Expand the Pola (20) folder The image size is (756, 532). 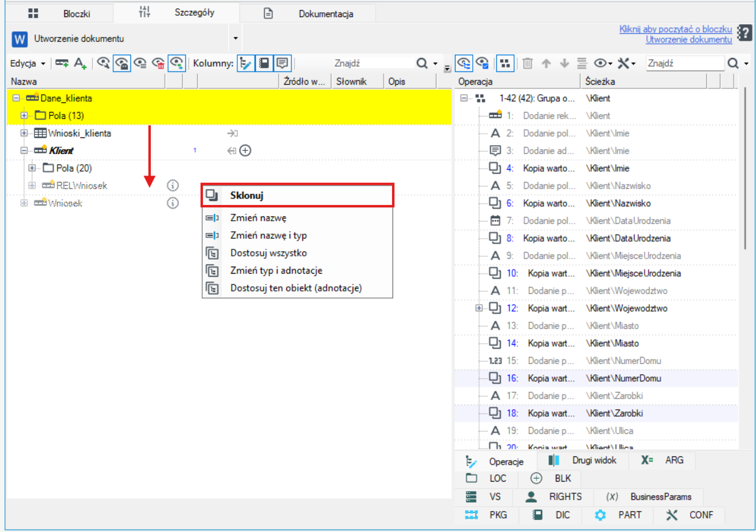(x=32, y=169)
